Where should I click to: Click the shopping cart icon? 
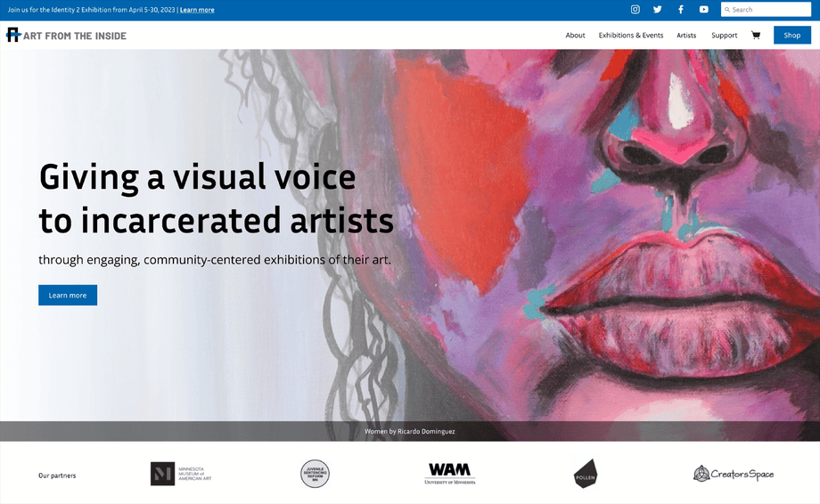tap(756, 35)
